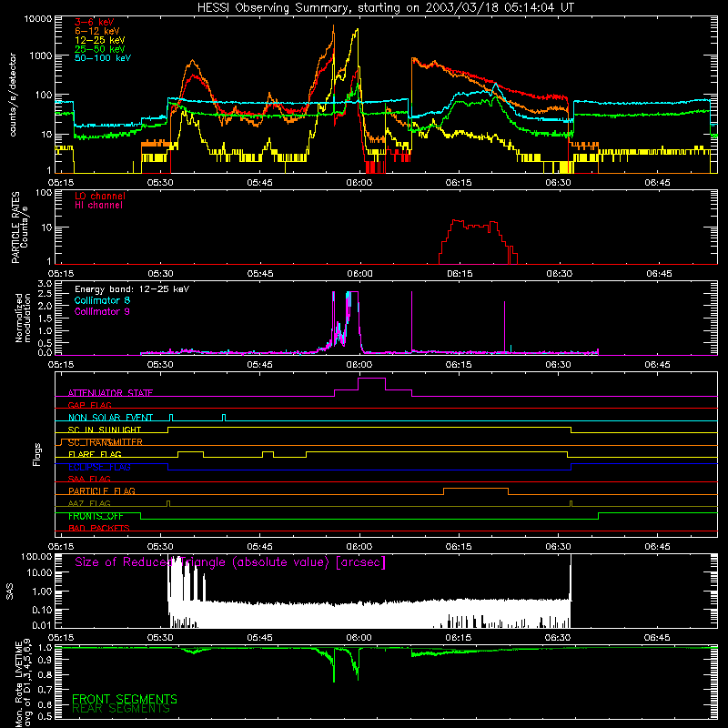Click the counts/s/detector axis label
728x728 pixels.
click(x=13, y=95)
